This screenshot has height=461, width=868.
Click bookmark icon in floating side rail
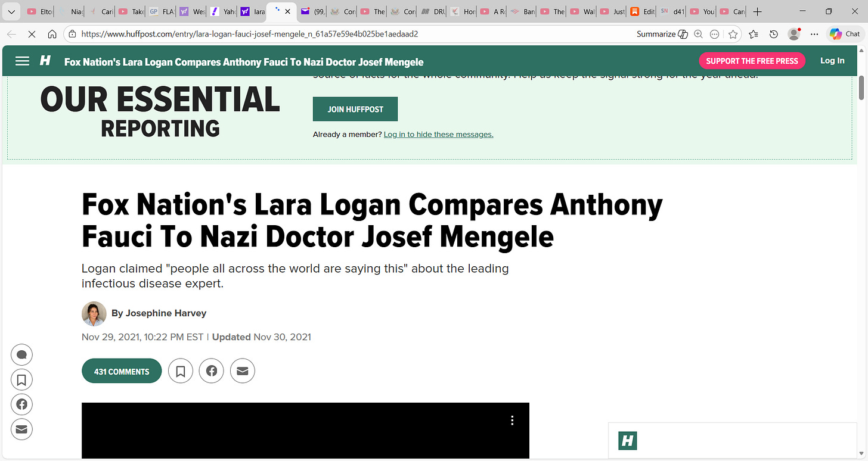[21, 379]
